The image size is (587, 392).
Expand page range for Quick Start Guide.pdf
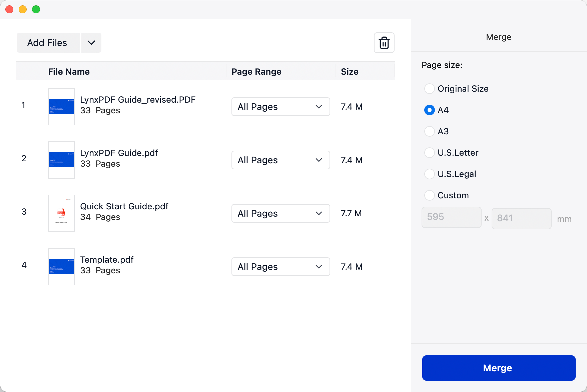[280, 213]
